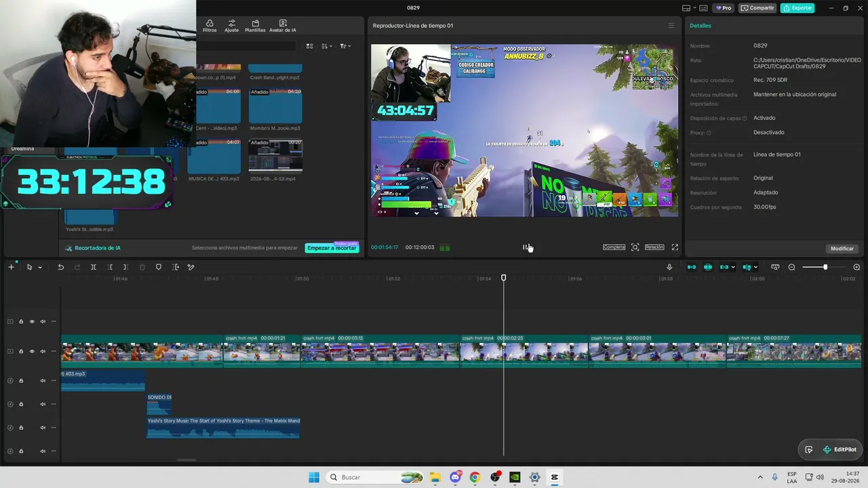
Task: Click the Empezar a recortar button
Action: [x=332, y=248]
